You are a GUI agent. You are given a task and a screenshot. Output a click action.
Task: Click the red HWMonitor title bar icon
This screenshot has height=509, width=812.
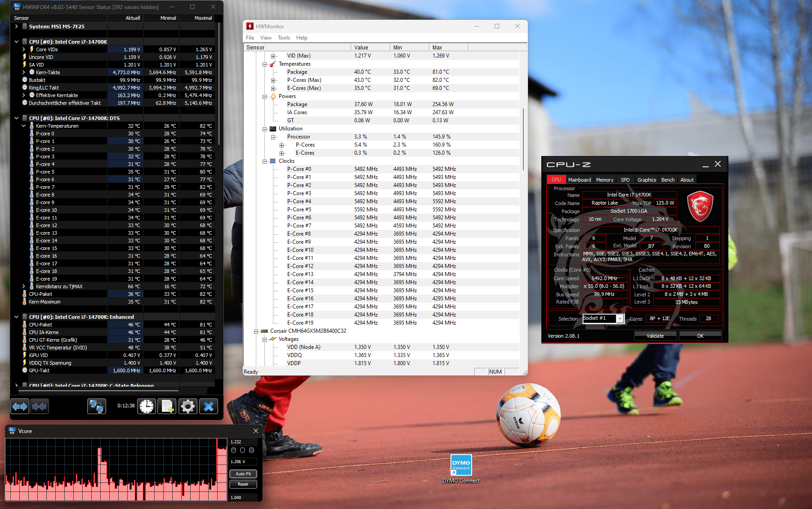[x=250, y=27]
